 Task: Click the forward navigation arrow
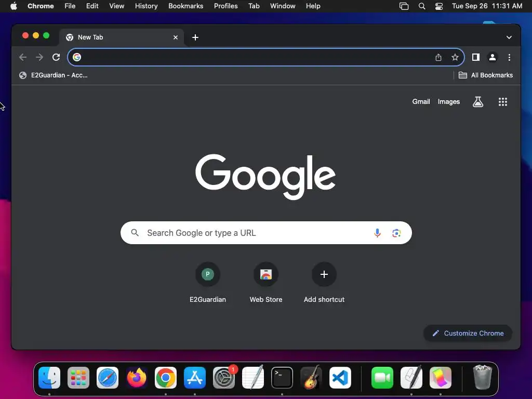point(39,57)
